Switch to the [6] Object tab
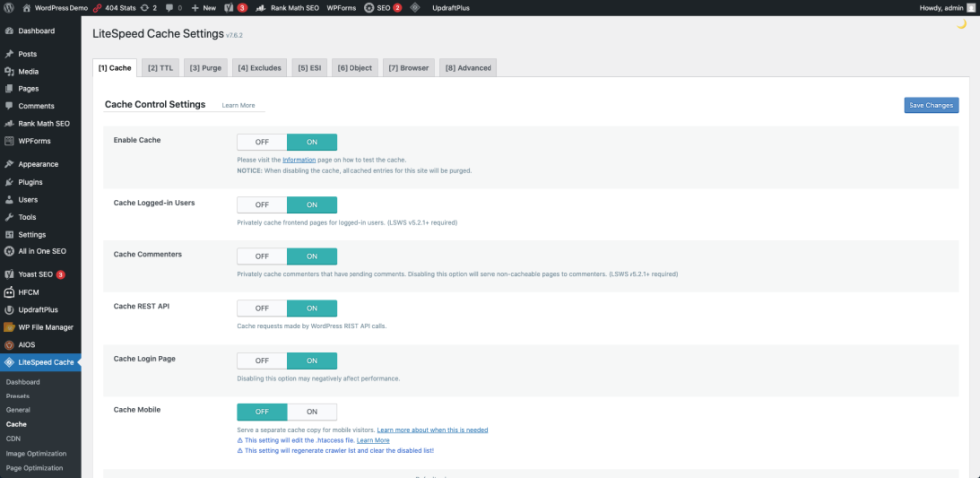Image resolution: width=980 pixels, height=478 pixels. point(354,68)
